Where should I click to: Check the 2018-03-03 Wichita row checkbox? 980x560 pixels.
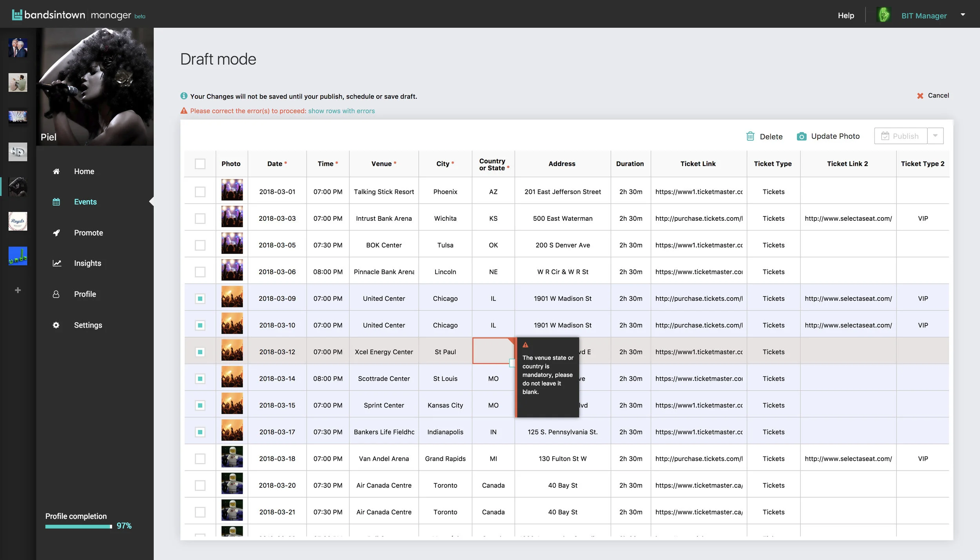point(200,218)
